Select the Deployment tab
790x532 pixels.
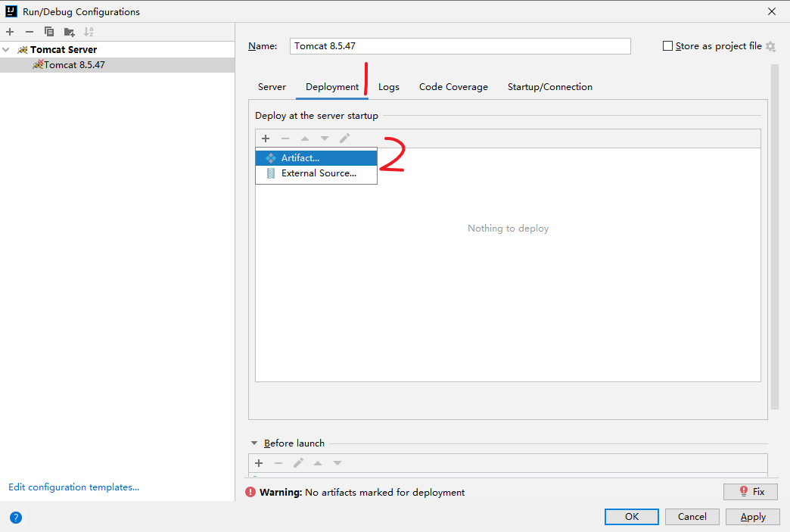pyautogui.click(x=332, y=87)
